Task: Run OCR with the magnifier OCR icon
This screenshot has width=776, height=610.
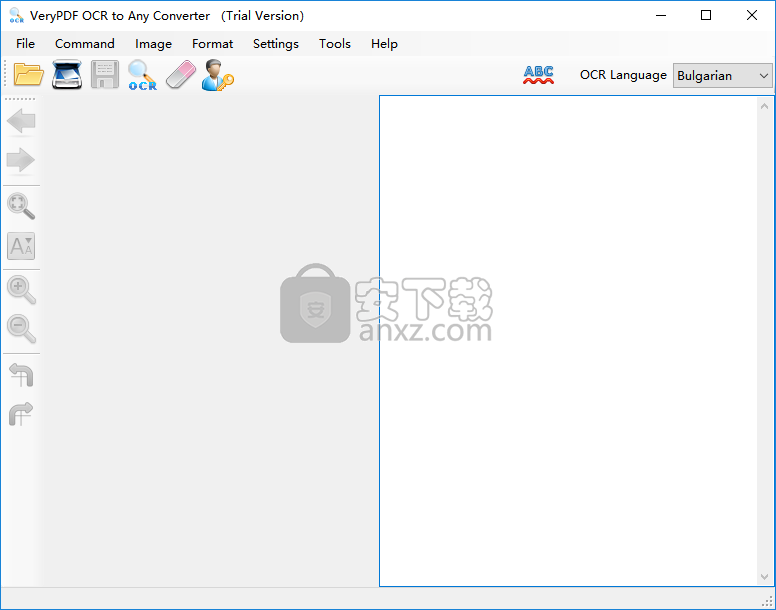Action: [143, 75]
